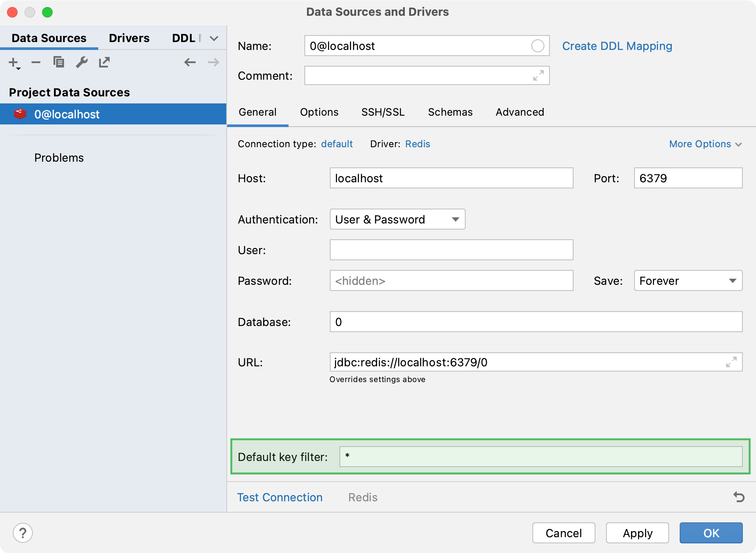Select 0@localhost in Project Data Sources
This screenshot has width=756, height=553.
coord(67,114)
